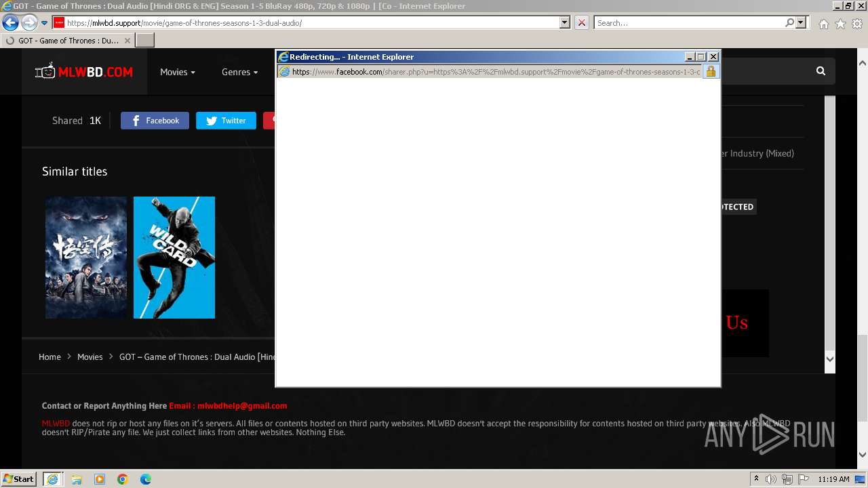This screenshot has width=868, height=488.
Task: Open the recent pages dropdown beside navigation arrows
Action: pyautogui.click(x=44, y=23)
